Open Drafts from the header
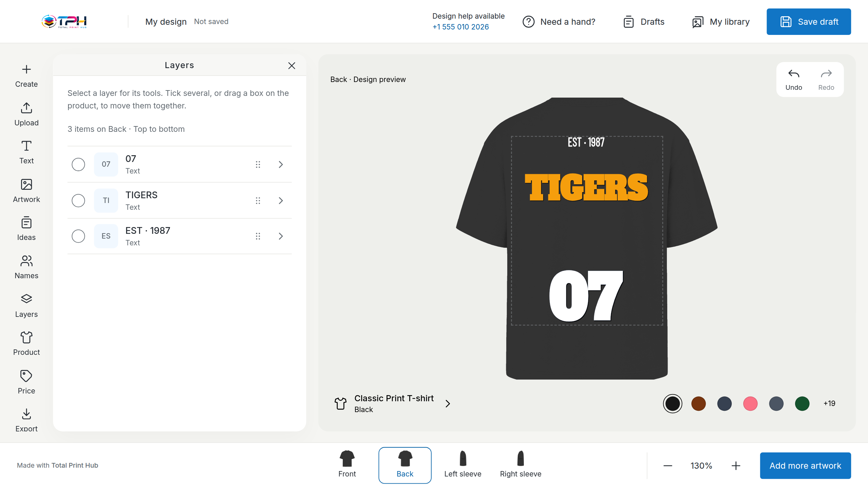Image resolution: width=868 pixels, height=488 pixels. 644,22
